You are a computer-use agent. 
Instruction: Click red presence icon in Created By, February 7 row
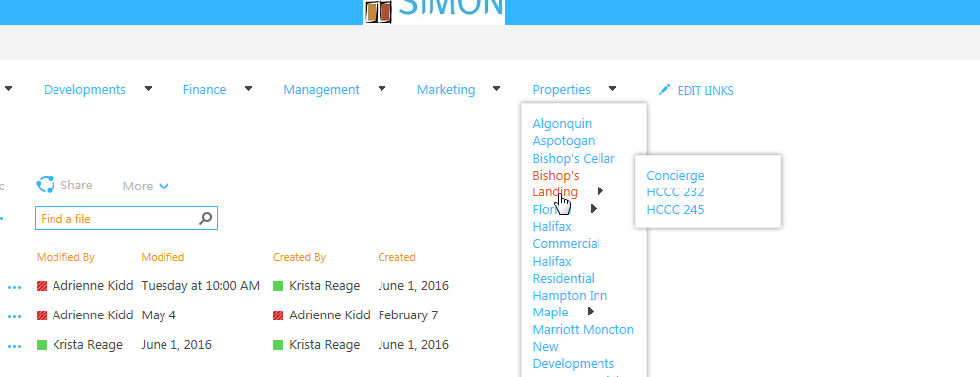pyautogui.click(x=278, y=315)
